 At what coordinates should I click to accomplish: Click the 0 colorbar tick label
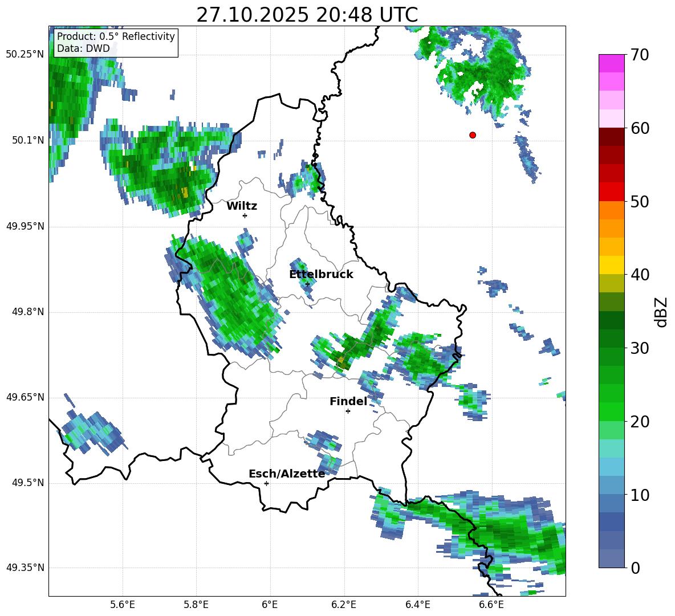(635, 568)
